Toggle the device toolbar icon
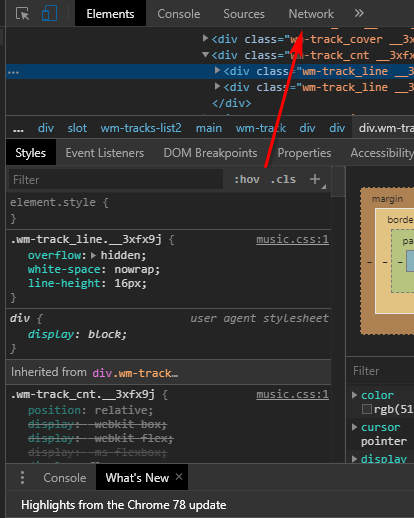This screenshot has height=518, width=414. click(x=49, y=14)
